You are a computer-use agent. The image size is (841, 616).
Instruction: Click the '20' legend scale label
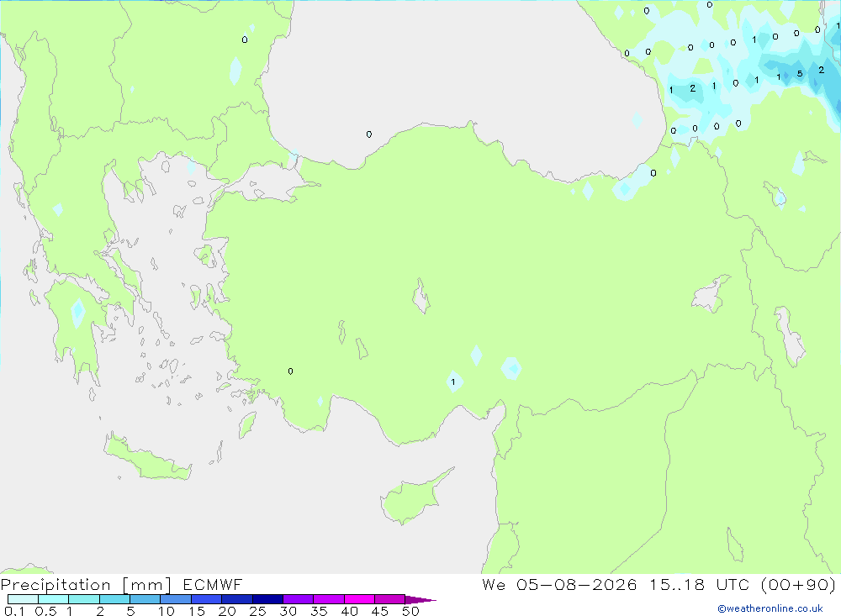pos(227,611)
